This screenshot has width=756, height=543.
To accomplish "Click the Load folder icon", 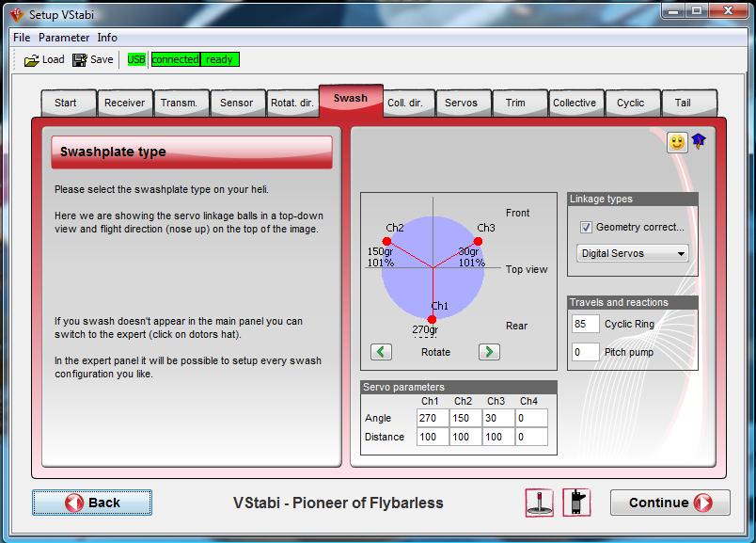I will click(x=32, y=60).
